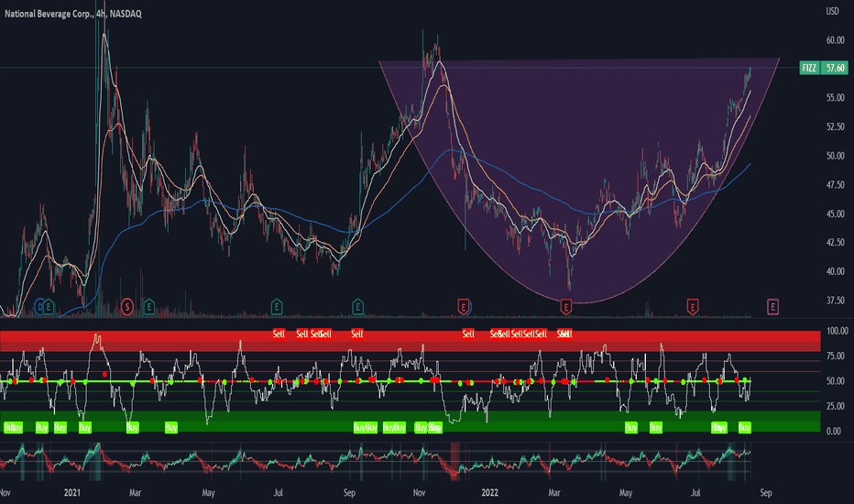This screenshot has width=854, height=504.
Task: Click the 25.00 oscillator scale label
Action: point(836,406)
